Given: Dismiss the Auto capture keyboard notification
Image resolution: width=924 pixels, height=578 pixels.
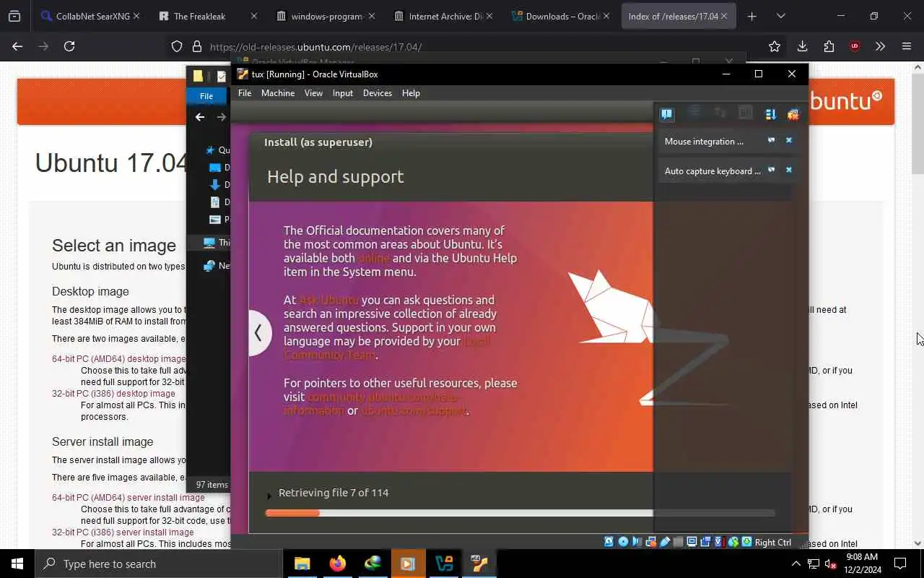Looking at the screenshot, I should point(789,170).
